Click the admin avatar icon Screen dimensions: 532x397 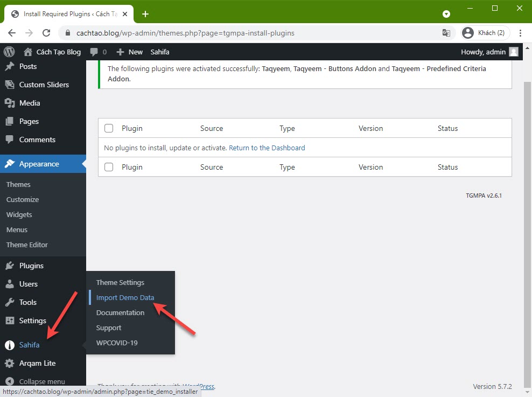[x=514, y=52]
